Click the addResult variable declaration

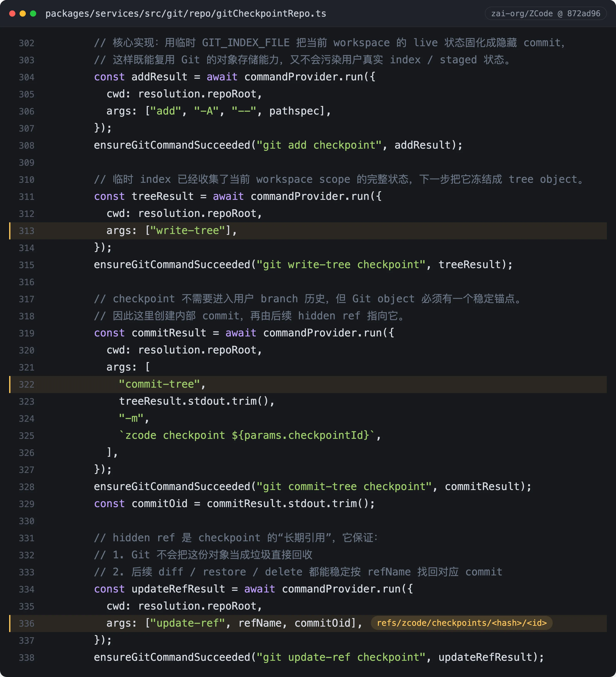coord(159,77)
